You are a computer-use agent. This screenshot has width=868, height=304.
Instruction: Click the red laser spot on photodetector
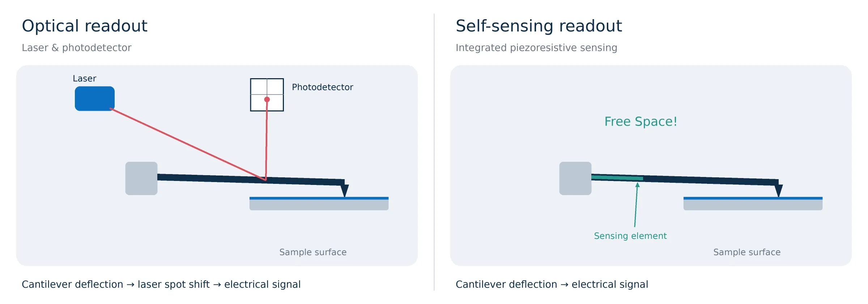(267, 99)
